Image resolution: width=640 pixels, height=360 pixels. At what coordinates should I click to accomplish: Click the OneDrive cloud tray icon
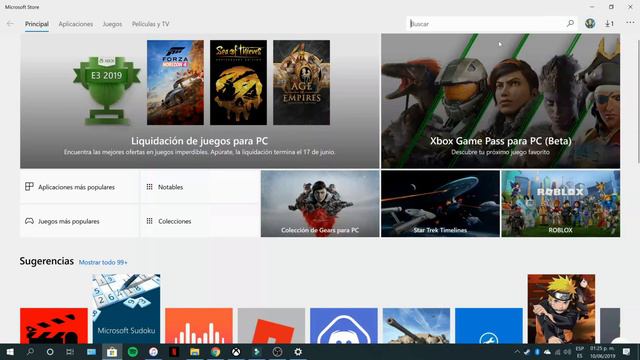click(x=547, y=352)
